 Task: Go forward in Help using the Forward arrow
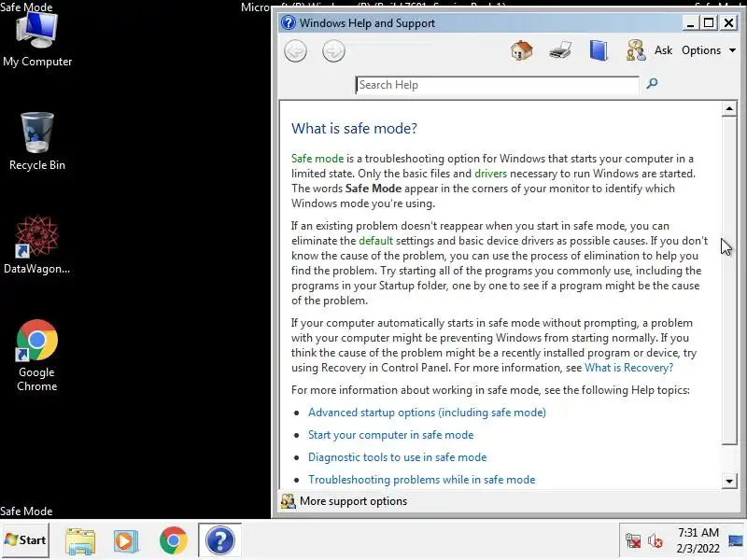tap(333, 51)
